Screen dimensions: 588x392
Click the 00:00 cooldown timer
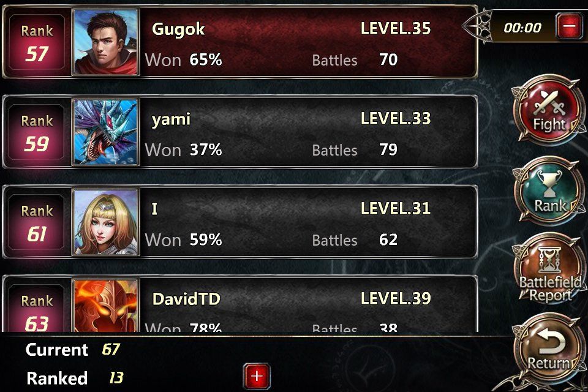pyautogui.click(x=522, y=28)
